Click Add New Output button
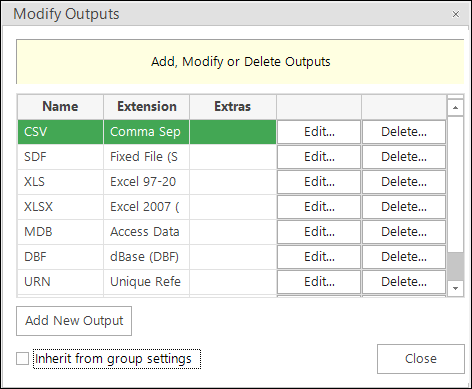Image resolution: width=472 pixels, height=389 pixels. point(74,321)
